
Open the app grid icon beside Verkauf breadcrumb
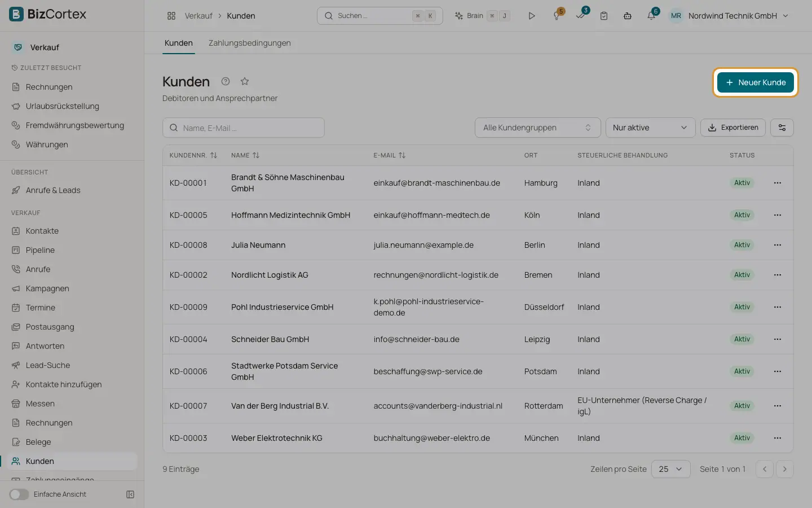(x=171, y=16)
